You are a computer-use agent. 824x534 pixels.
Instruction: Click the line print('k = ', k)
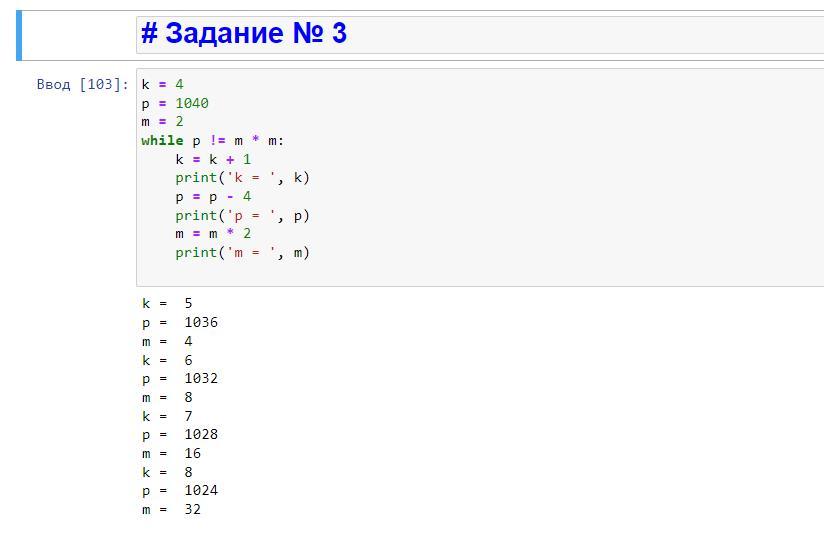click(x=242, y=178)
